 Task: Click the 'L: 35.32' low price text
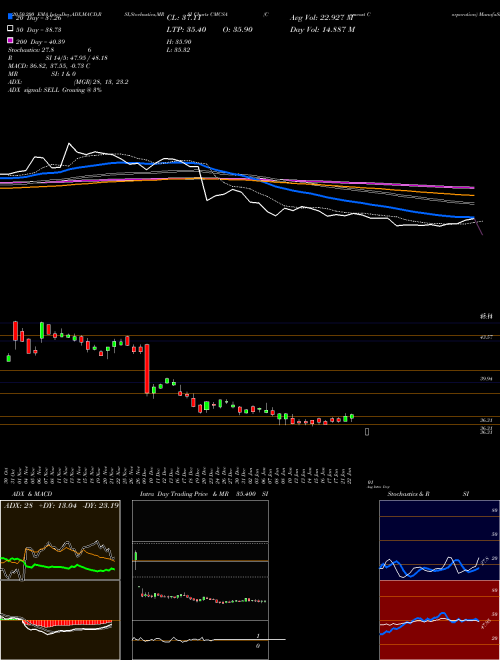coord(178,50)
